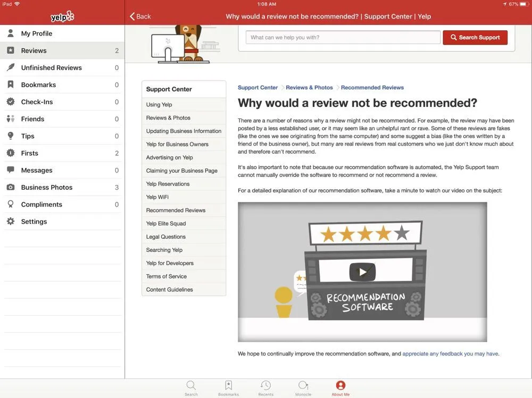Tap the 1:08 AM clock in status bar
532x398 pixels.
coord(267,4)
